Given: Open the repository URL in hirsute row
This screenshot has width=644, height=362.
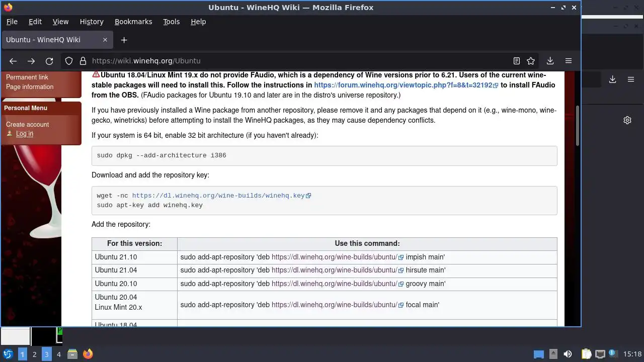Looking at the screenshot, I should point(337,270).
